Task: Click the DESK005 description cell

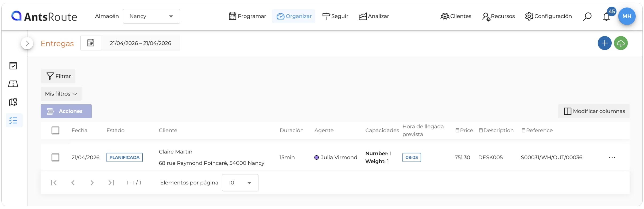Action: tap(491, 157)
